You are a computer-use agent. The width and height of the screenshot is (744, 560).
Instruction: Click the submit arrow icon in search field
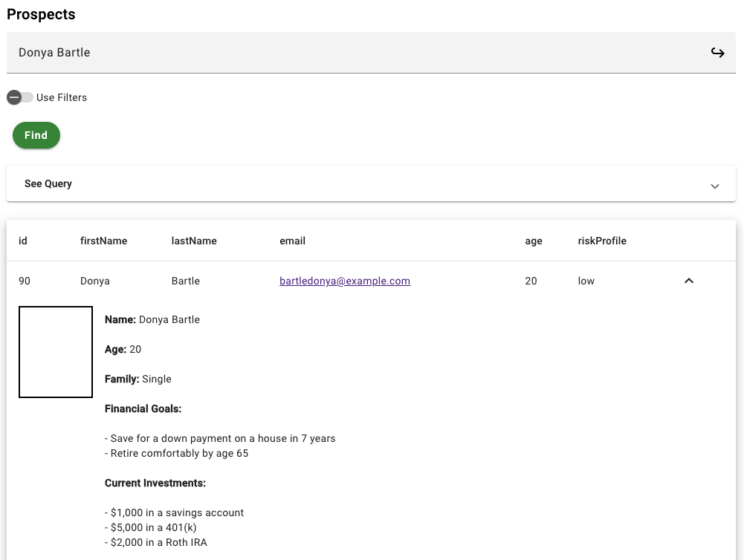click(x=717, y=53)
